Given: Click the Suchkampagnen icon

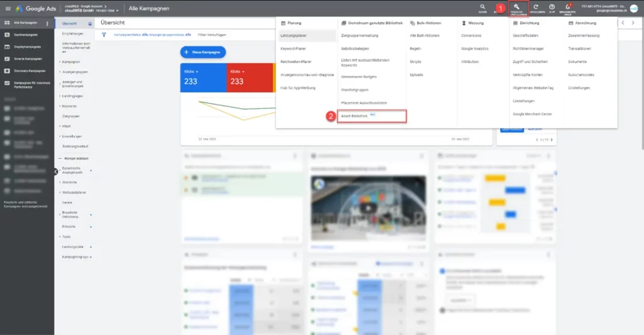Looking at the screenshot, I should pos(7,35).
